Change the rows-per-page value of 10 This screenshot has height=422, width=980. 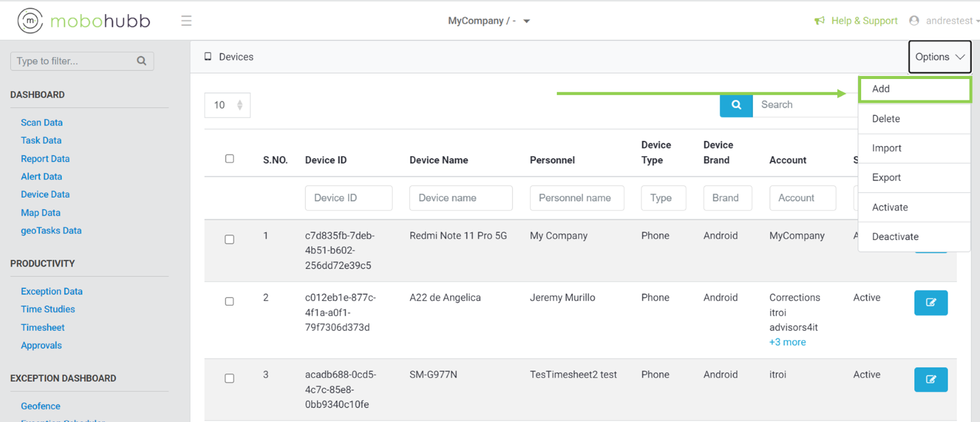[227, 105]
